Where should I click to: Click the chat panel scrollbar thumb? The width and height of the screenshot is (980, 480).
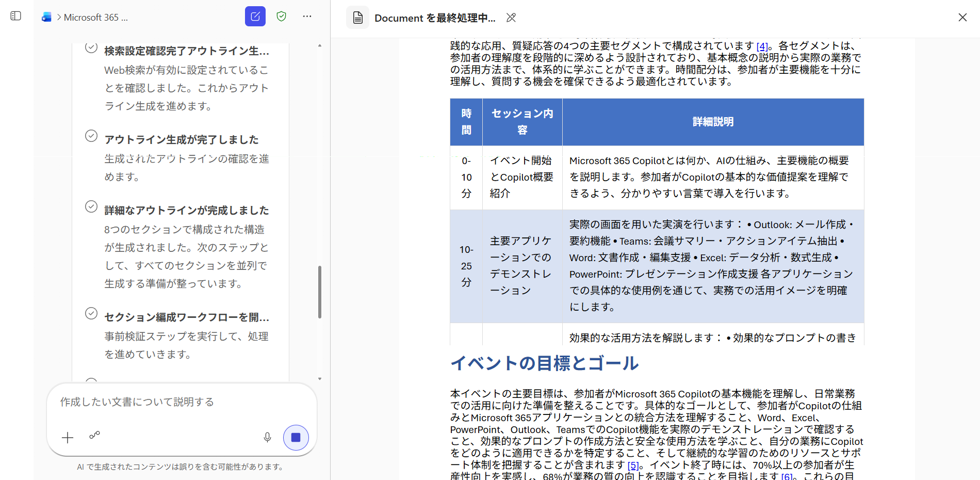(320, 292)
